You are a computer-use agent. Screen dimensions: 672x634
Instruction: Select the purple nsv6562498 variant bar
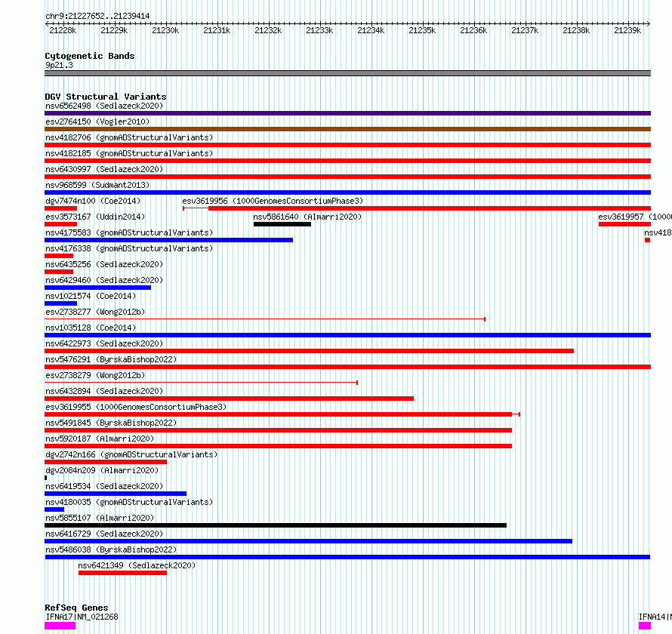tap(347, 113)
